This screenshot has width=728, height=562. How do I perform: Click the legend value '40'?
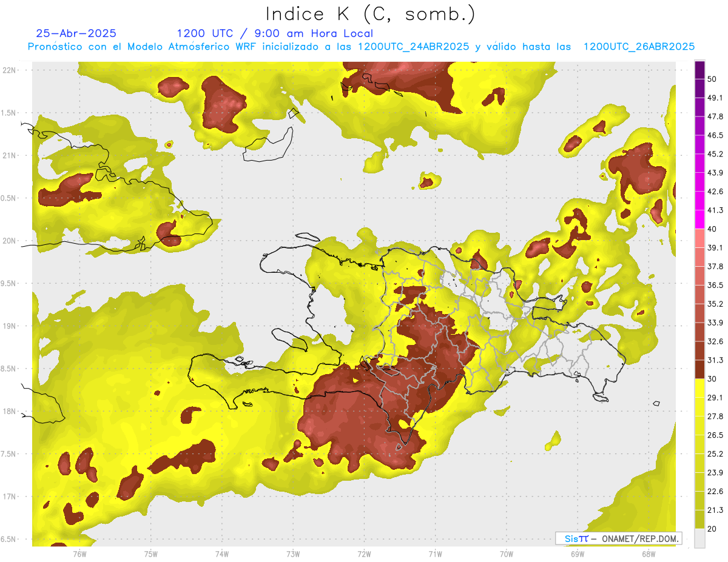click(712, 229)
